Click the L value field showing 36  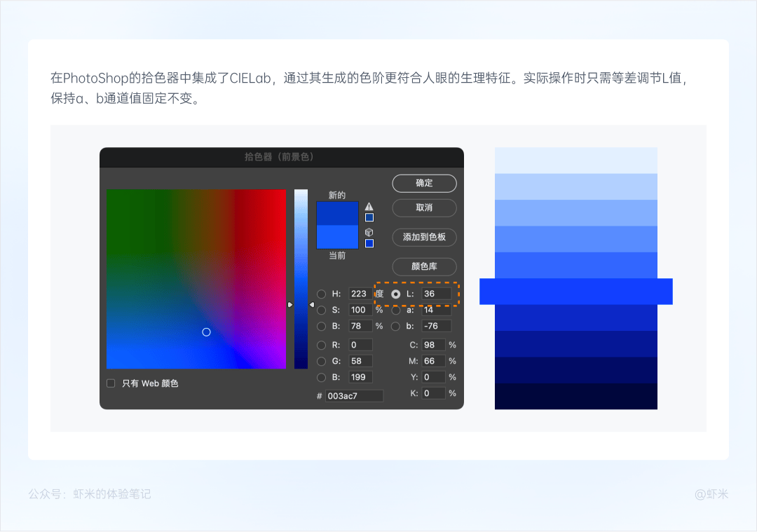[x=437, y=294]
